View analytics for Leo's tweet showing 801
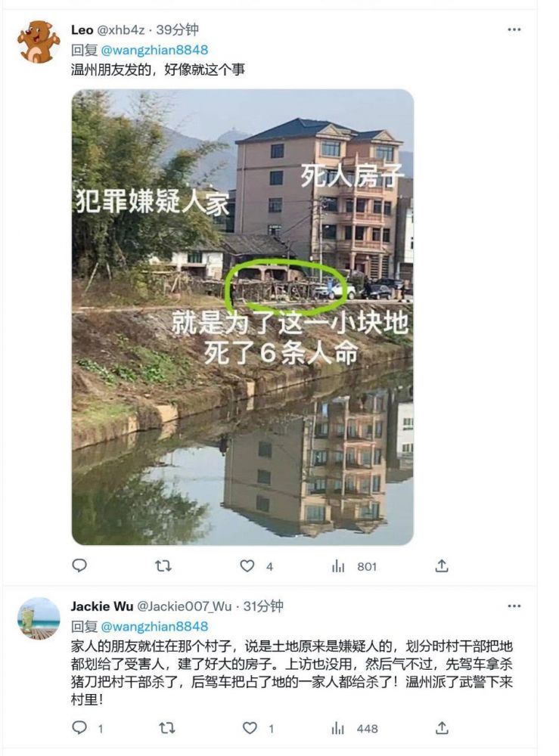 [x=339, y=566]
